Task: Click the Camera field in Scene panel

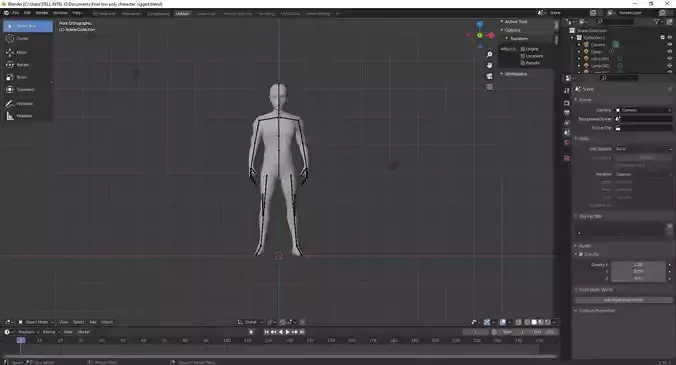Action: click(x=643, y=110)
